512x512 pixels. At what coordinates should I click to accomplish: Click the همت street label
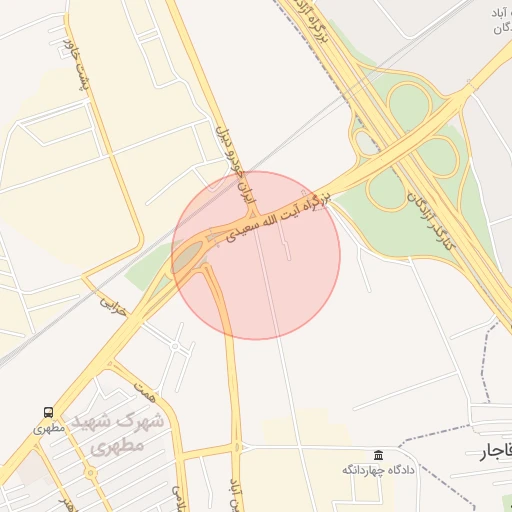pos(145,392)
